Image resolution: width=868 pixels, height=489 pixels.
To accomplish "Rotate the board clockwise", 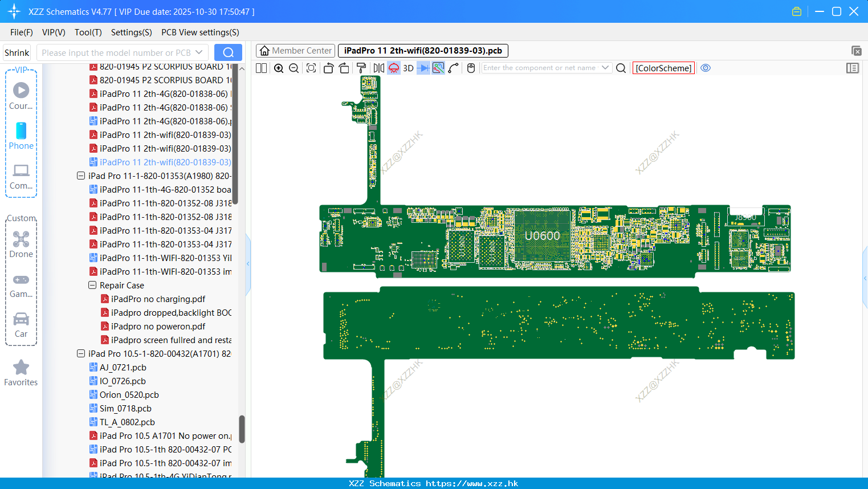I will point(344,68).
